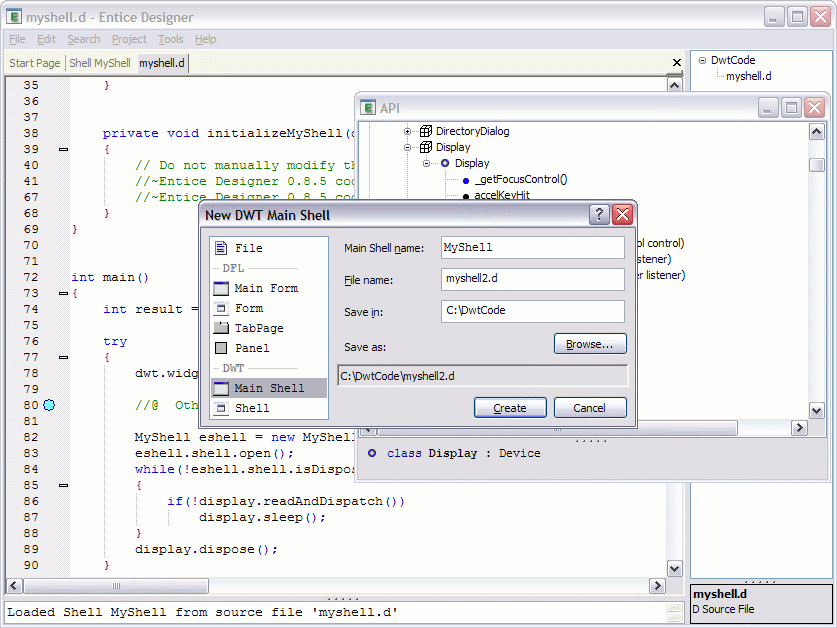Click the cyan marker on line 80

tap(49, 405)
